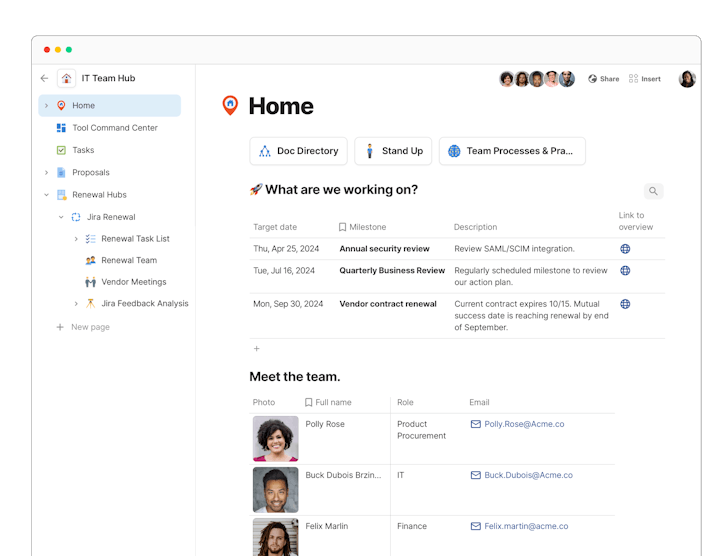Click the IT Team Hub house icon
Screen dimensions: 720x556
click(x=66, y=78)
